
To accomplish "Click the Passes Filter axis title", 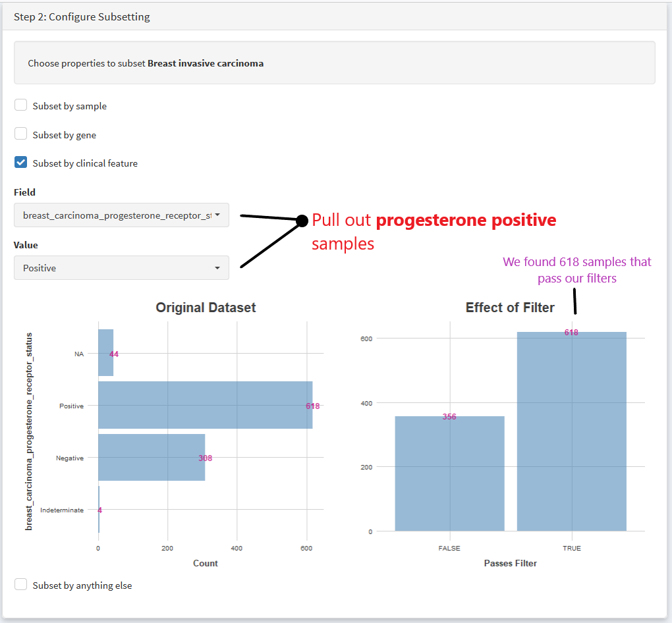I will pyautogui.click(x=511, y=564).
